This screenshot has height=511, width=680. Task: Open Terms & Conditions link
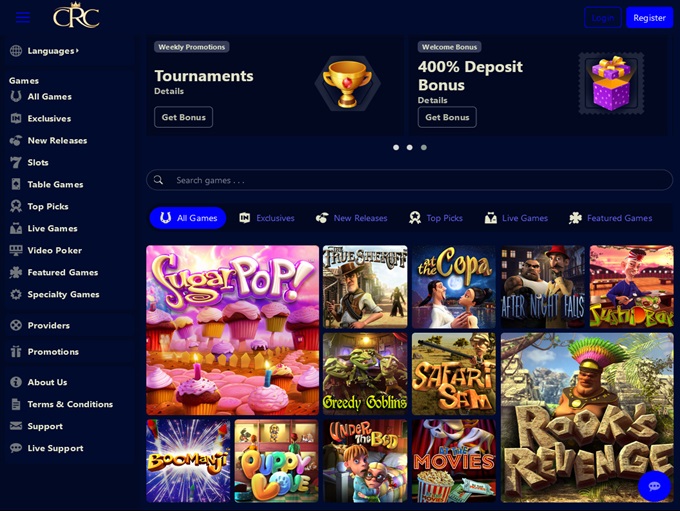(x=70, y=404)
